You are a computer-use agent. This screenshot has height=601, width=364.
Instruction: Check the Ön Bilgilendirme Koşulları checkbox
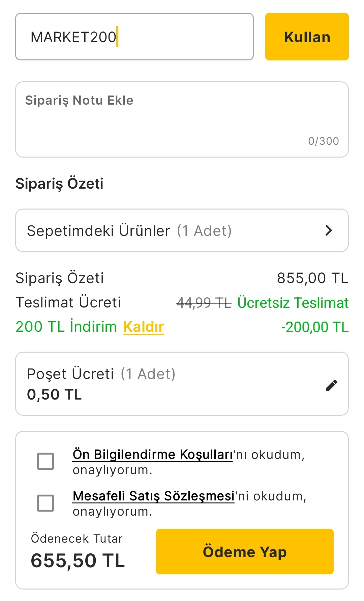pos(45,461)
